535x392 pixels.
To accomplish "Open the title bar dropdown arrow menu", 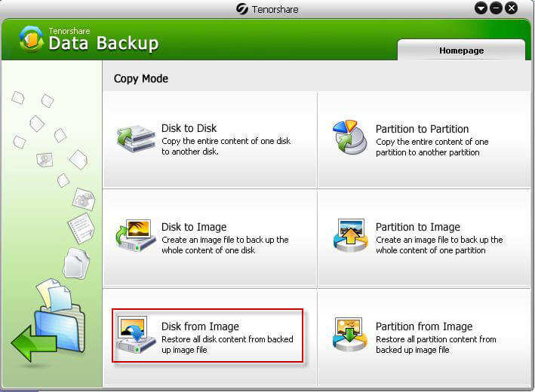I will click(481, 8).
